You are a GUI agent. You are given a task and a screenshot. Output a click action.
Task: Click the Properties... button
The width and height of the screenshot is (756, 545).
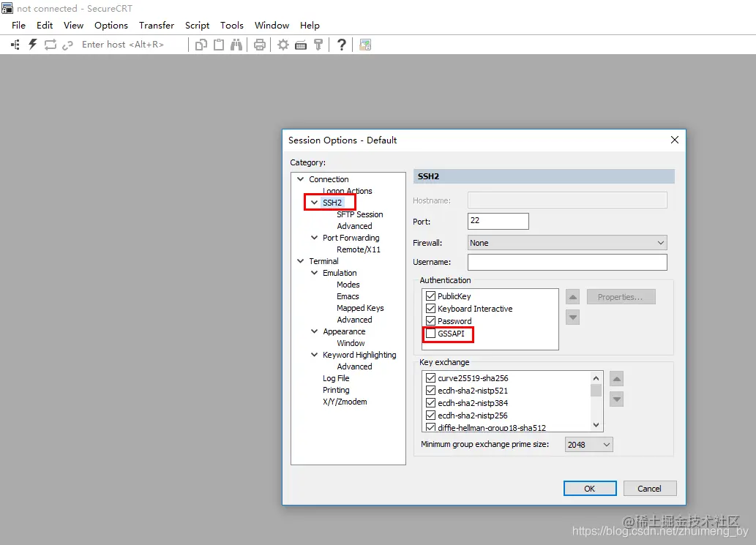point(621,297)
